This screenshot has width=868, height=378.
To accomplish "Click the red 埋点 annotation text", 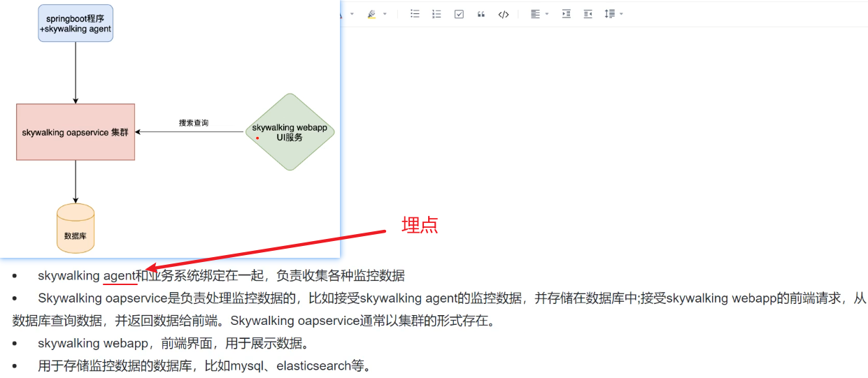I will click(420, 225).
